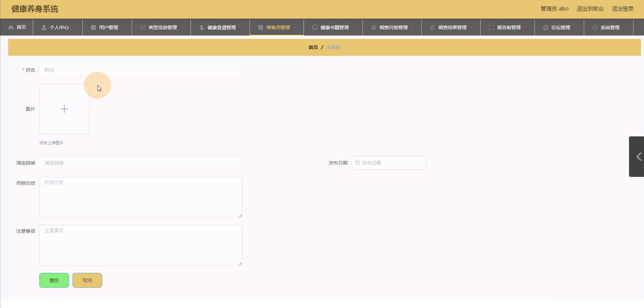This screenshot has height=308, width=644.
Task: Expand the 调查结果管理 dropdown arrow
Action: point(472,27)
